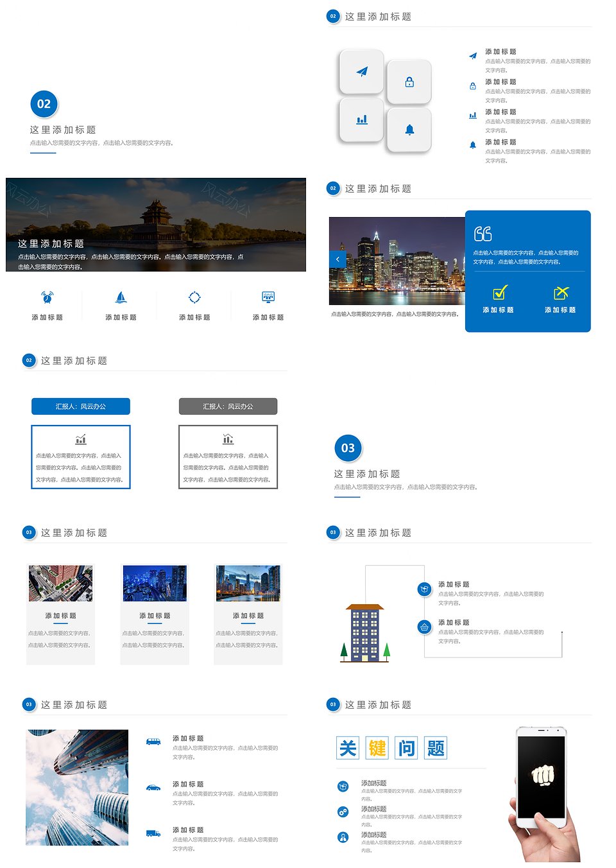Viewport: 616px width, 868px height.
Task: Click the sailboat icon
Action: 121,297
